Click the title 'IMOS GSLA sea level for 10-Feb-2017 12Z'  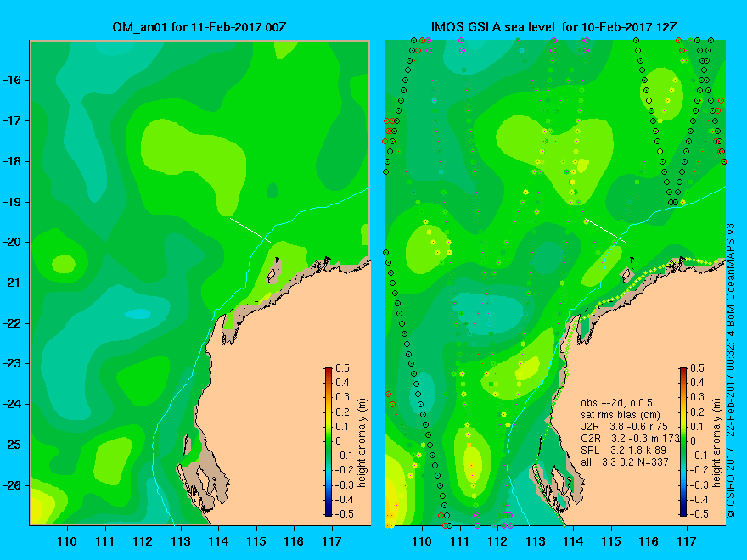click(553, 27)
